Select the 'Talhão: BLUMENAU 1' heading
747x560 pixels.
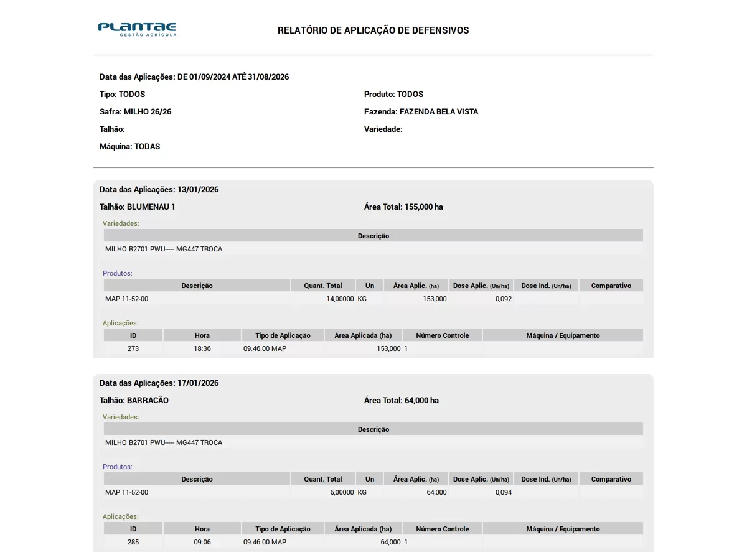(x=138, y=207)
